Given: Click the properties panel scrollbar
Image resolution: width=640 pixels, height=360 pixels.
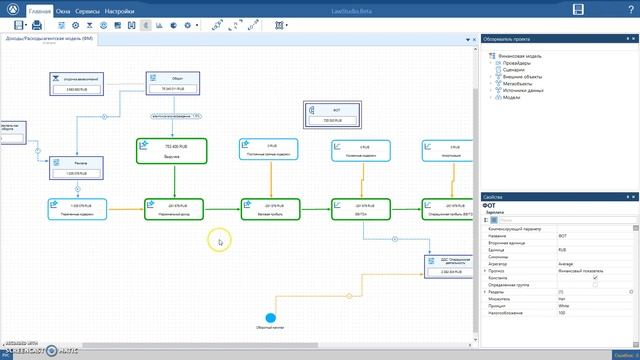Looking at the screenshot, I should coord(636,286).
